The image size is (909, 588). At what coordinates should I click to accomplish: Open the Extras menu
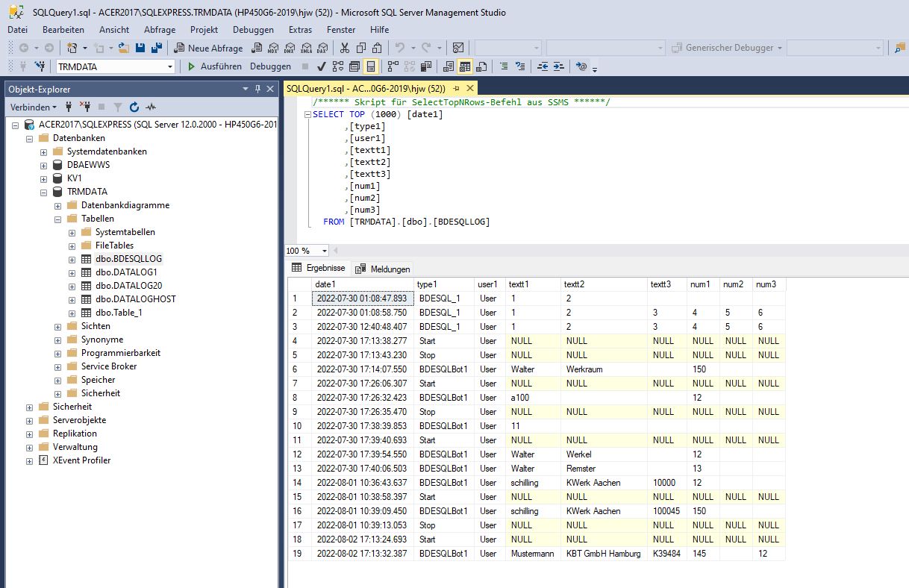click(x=300, y=29)
